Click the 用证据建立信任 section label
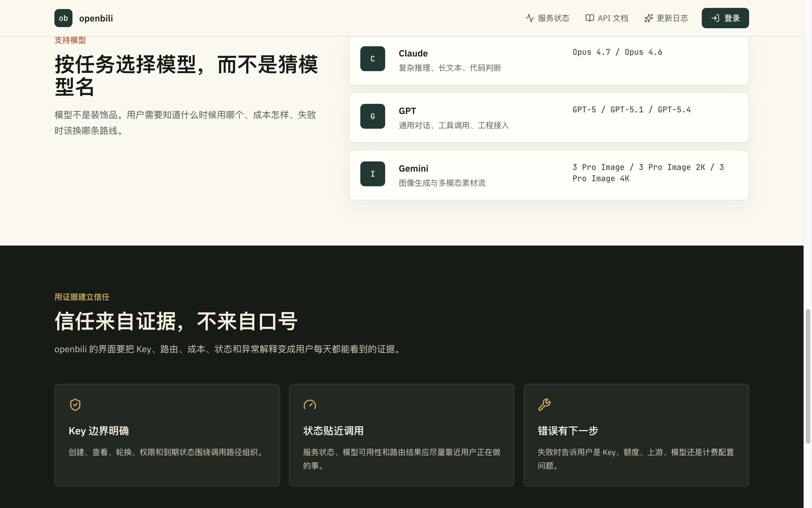 coord(82,297)
